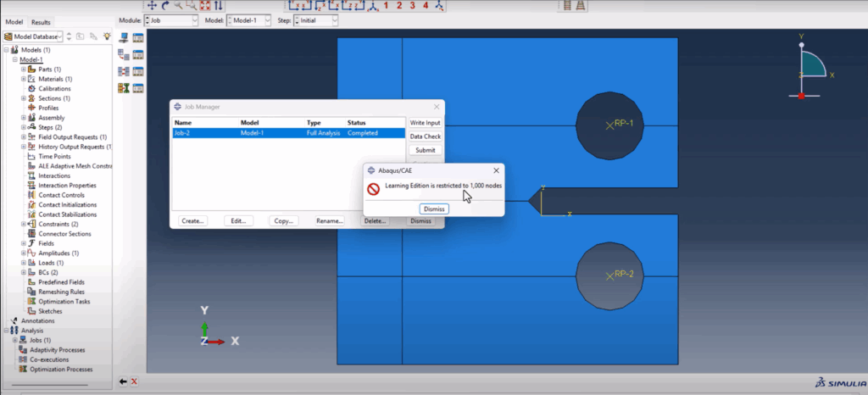The width and height of the screenshot is (868, 395).
Task: Open the Optimization Process Manager icon
Action: 138,88
